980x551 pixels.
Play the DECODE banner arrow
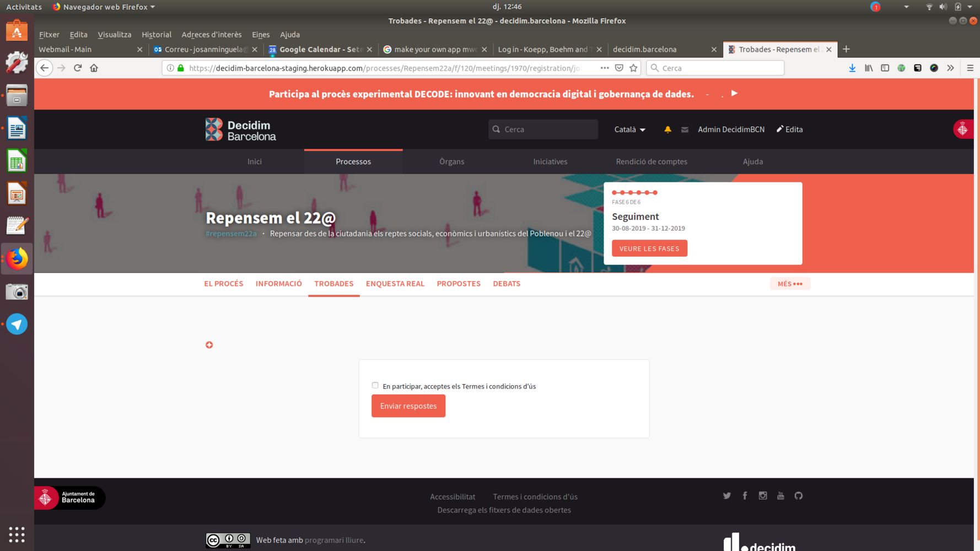coord(734,93)
